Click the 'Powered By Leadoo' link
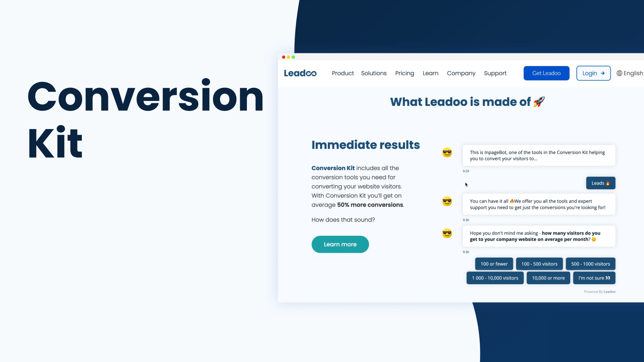 coord(599,291)
